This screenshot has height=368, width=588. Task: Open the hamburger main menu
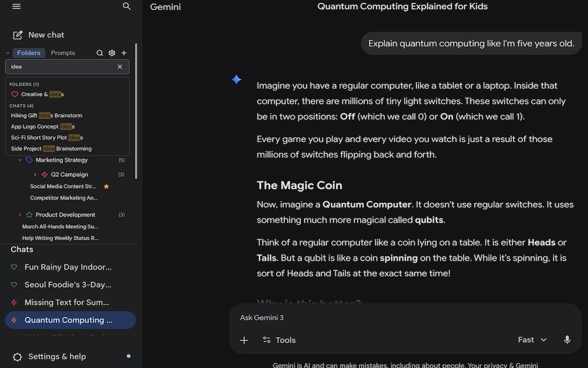tap(17, 6)
